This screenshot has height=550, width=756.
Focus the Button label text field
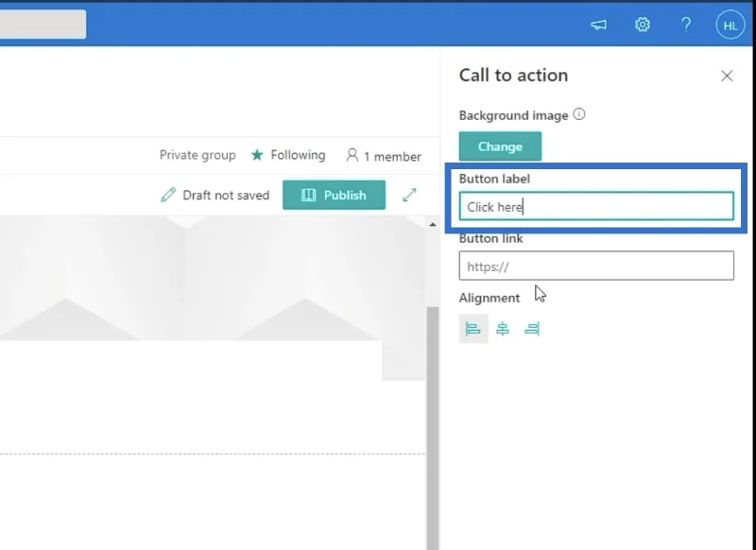[596, 206]
